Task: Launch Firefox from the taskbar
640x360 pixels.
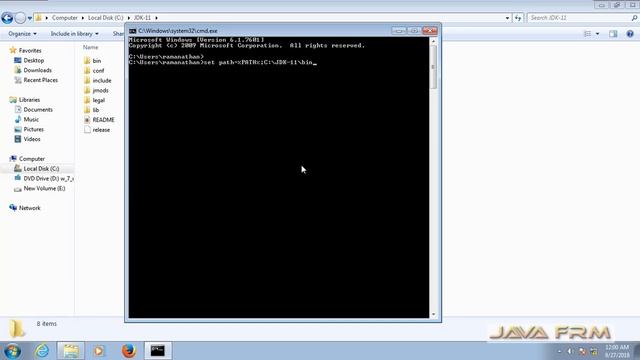Action: tap(129, 351)
